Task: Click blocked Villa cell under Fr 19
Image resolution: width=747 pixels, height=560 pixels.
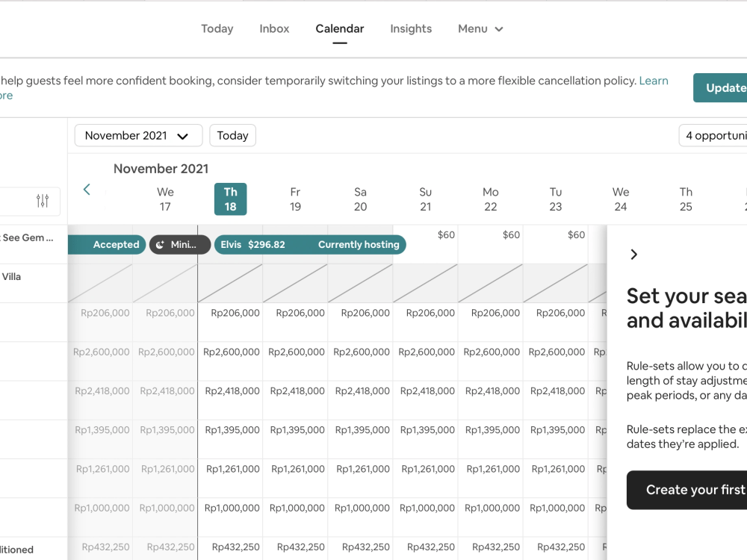Action: click(295, 283)
